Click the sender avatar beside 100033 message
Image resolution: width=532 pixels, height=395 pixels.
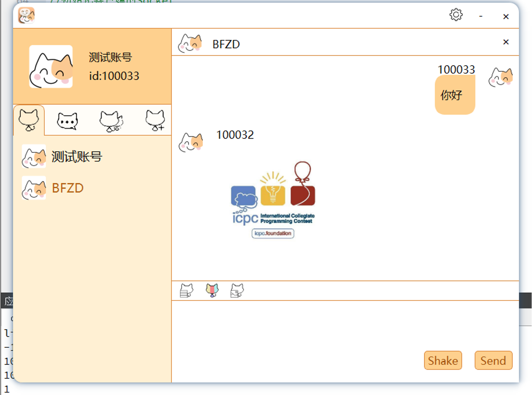tap(501, 77)
